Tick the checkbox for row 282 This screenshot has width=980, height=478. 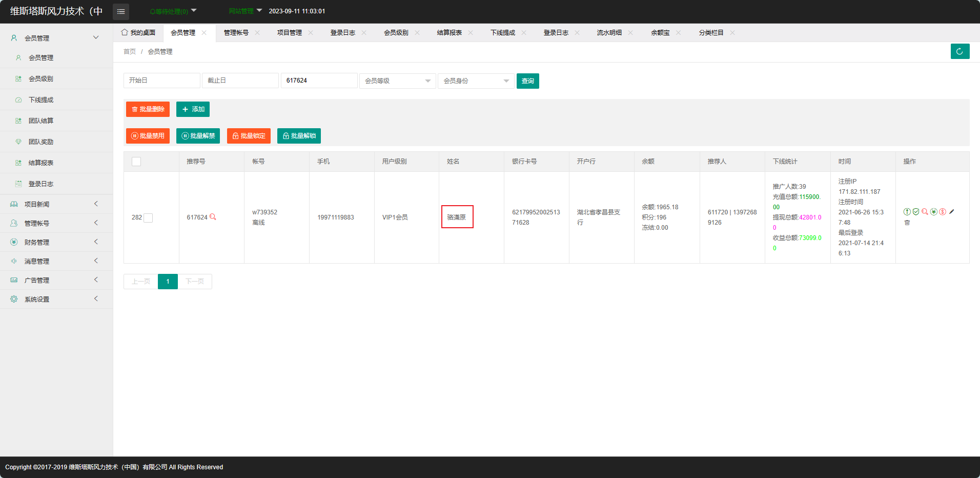pyautogui.click(x=148, y=218)
